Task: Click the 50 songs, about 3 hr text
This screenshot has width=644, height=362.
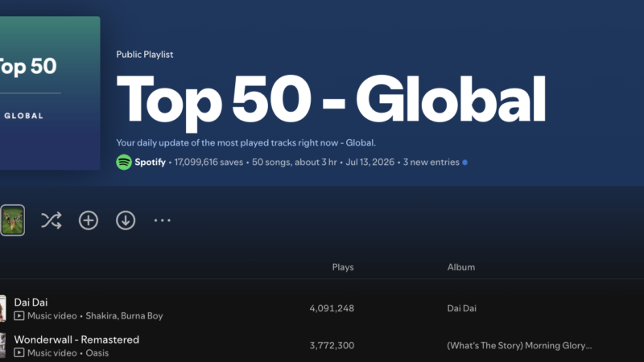Action: [294, 162]
